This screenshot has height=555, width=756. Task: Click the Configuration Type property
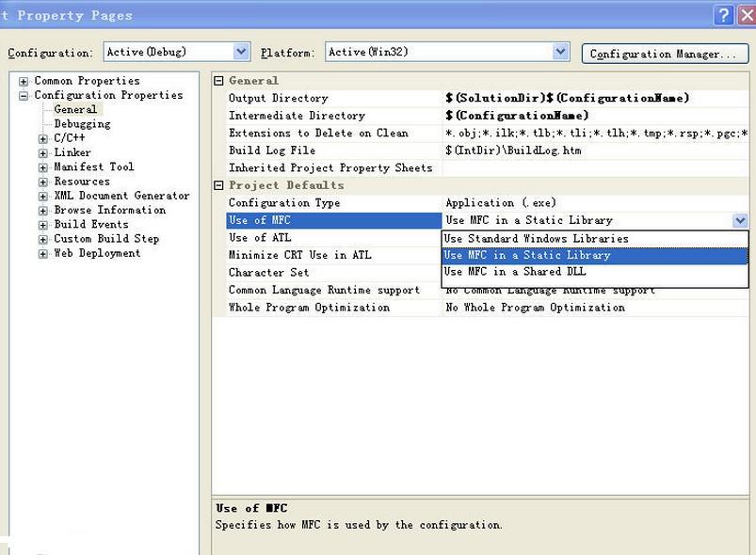click(x=284, y=203)
